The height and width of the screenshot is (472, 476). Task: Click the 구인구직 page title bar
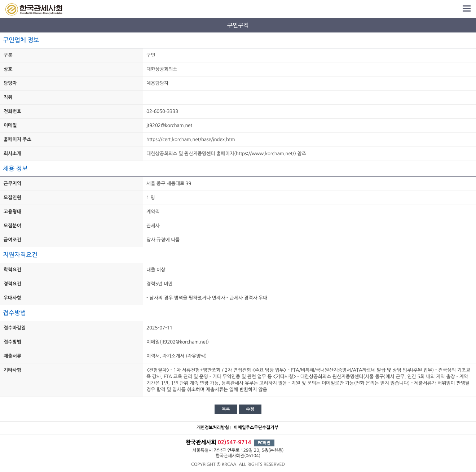point(238,25)
